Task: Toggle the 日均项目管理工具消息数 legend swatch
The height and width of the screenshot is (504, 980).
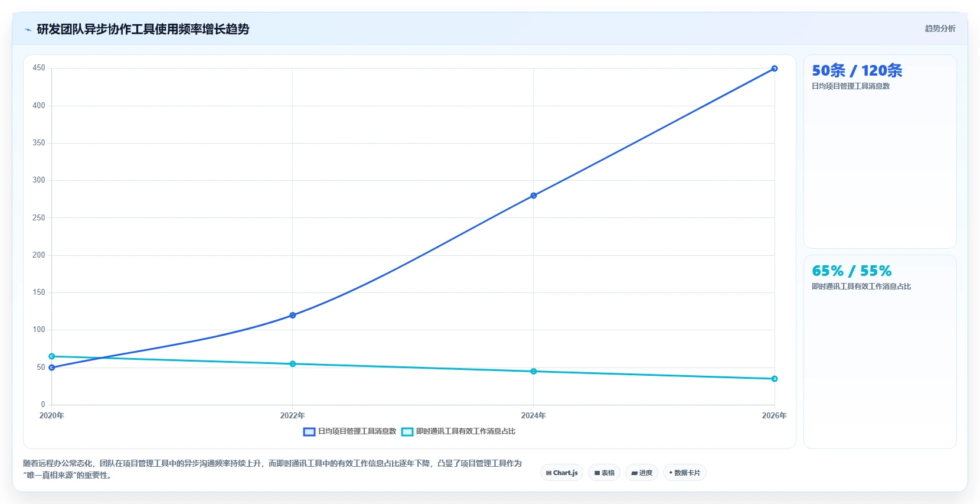Action: [309, 432]
